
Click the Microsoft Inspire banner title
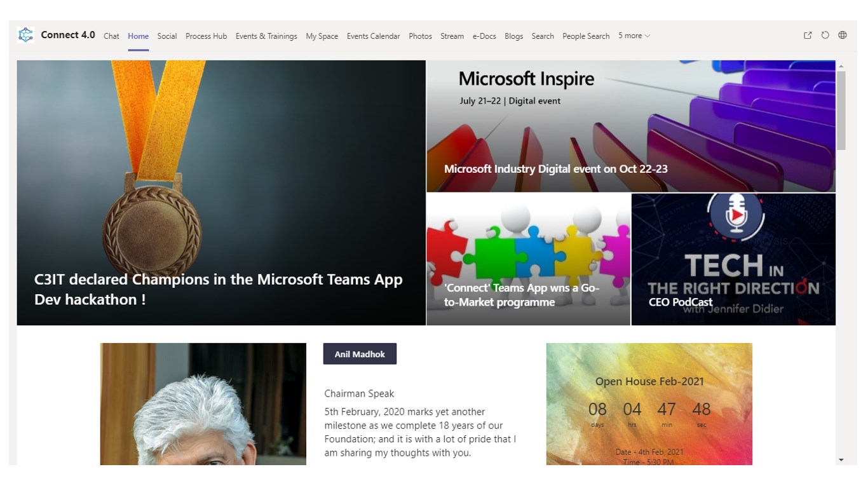pyautogui.click(x=527, y=79)
